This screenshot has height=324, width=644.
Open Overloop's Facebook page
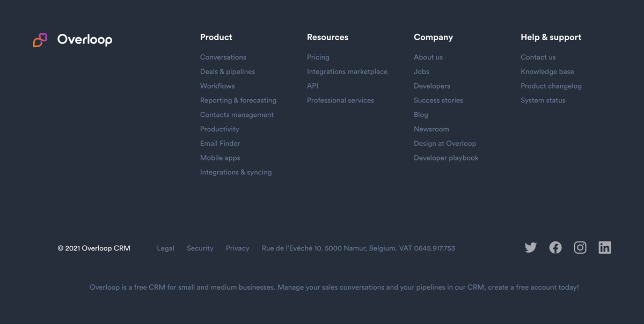[x=555, y=247]
